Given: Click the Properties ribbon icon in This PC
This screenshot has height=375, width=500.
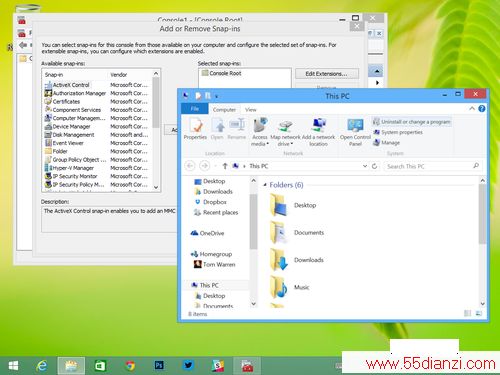Looking at the screenshot, I should pyautogui.click(x=195, y=129).
